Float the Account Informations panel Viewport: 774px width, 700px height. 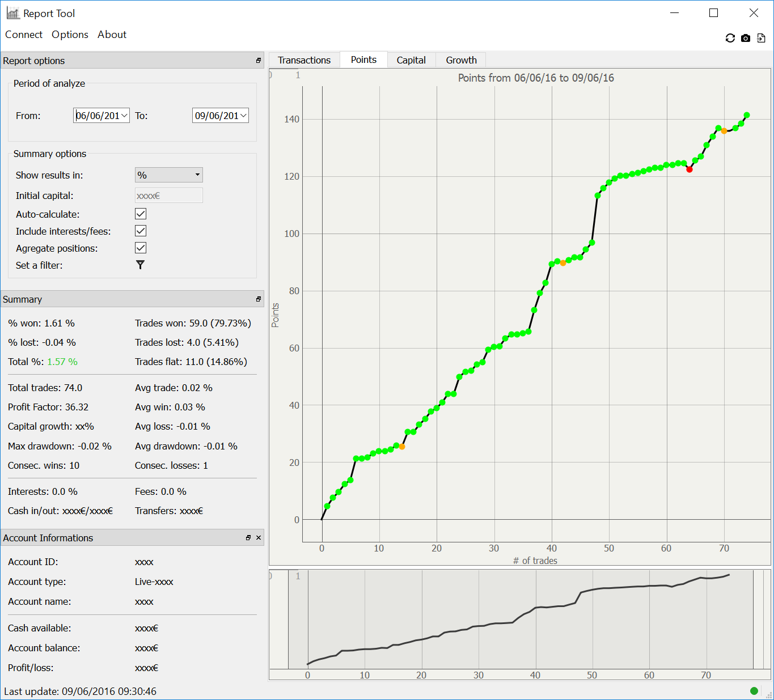(248, 538)
